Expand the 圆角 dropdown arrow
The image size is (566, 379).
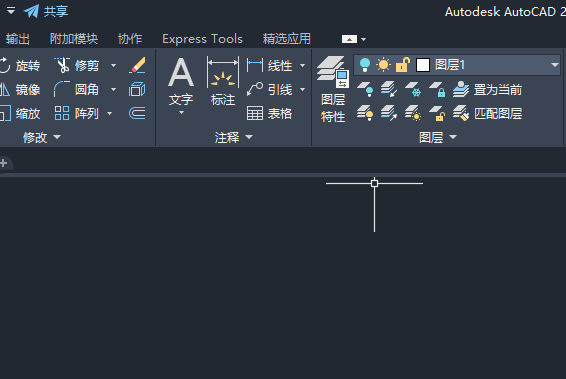click(x=113, y=90)
